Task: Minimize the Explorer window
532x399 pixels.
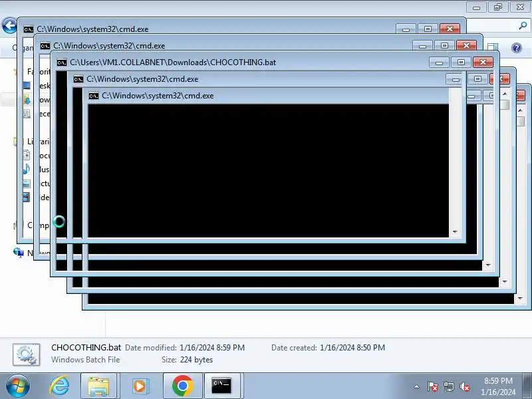Action: pyautogui.click(x=476, y=7)
